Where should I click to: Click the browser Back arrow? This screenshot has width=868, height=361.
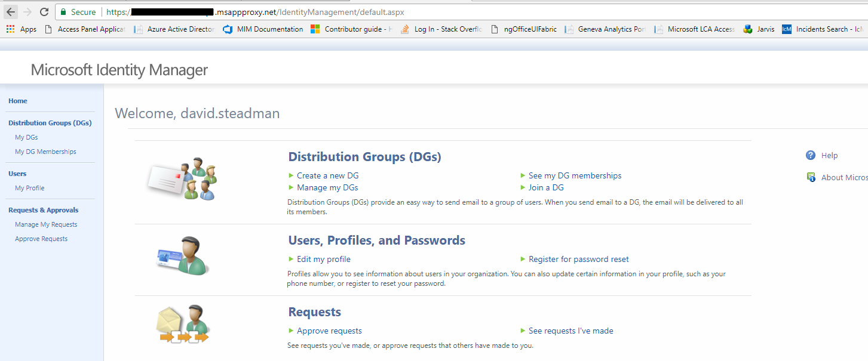tap(11, 12)
